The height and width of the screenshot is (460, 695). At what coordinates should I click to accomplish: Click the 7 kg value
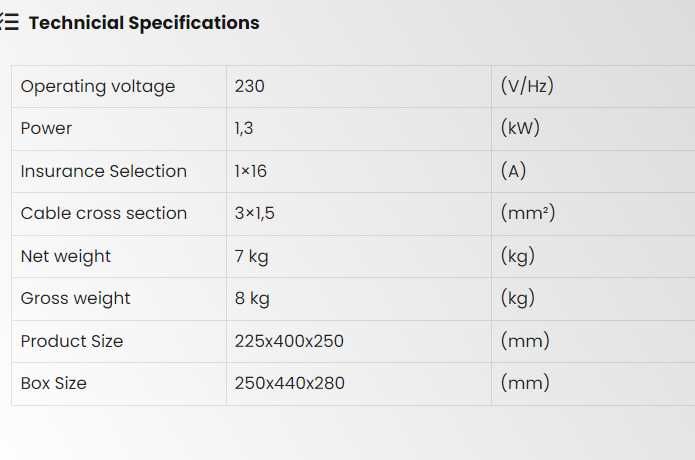pos(252,256)
